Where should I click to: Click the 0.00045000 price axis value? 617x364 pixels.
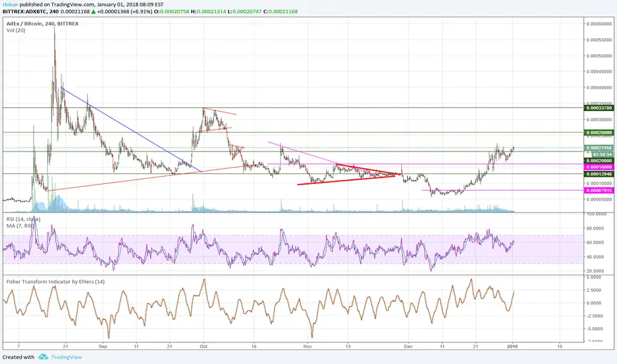[x=599, y=71]
